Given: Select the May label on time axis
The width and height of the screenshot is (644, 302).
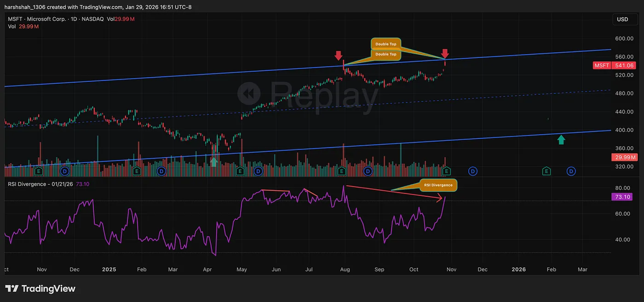Looking at the screenshot, I should coord(242,269).
